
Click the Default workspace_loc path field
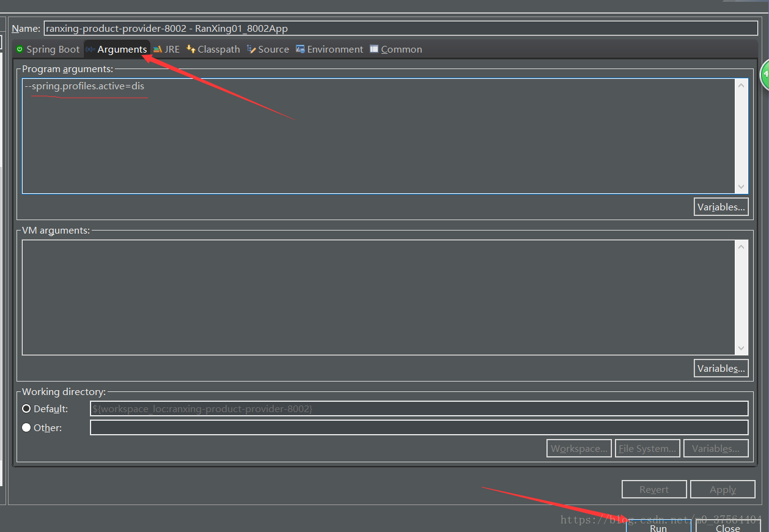click(x=419, y=408)
